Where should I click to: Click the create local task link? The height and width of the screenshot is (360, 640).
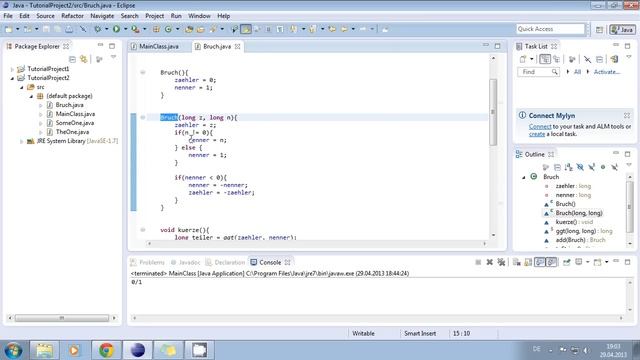537,134
